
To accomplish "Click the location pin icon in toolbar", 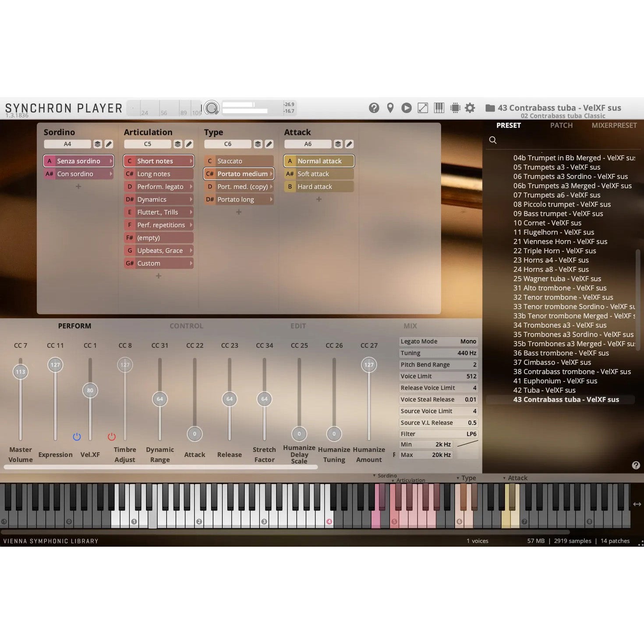I will pos(390,108).
